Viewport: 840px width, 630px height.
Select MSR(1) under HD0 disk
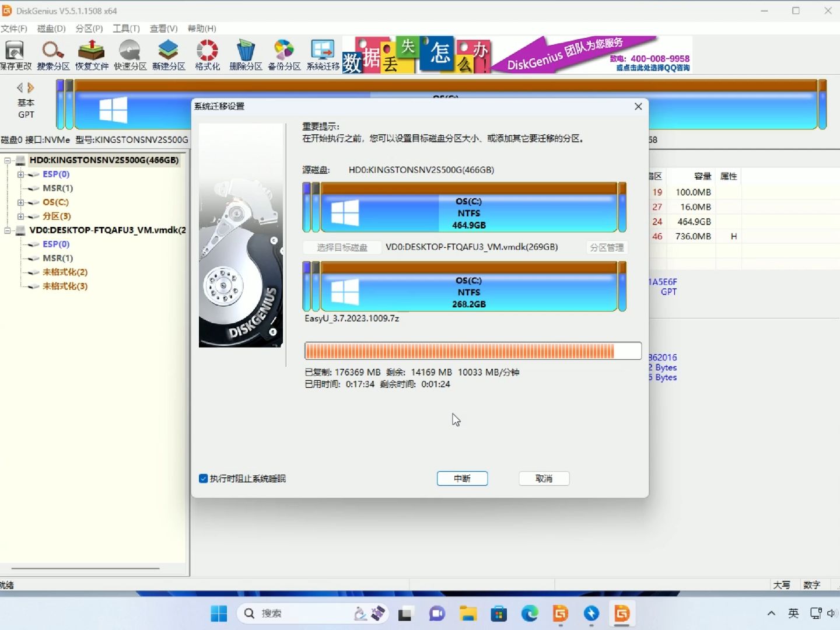(x=57, y=188)
